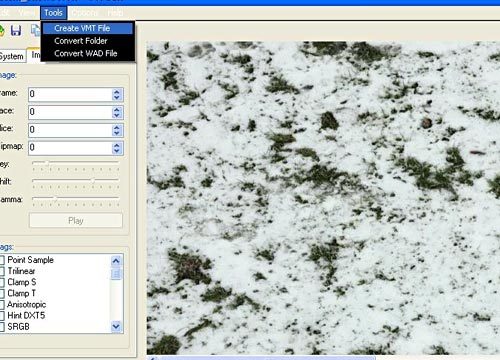Image resolution: width=500 pixels, height=360 pixels.
Task: Click the Copy pages toolbar icon
Action: tap(35, 30)
